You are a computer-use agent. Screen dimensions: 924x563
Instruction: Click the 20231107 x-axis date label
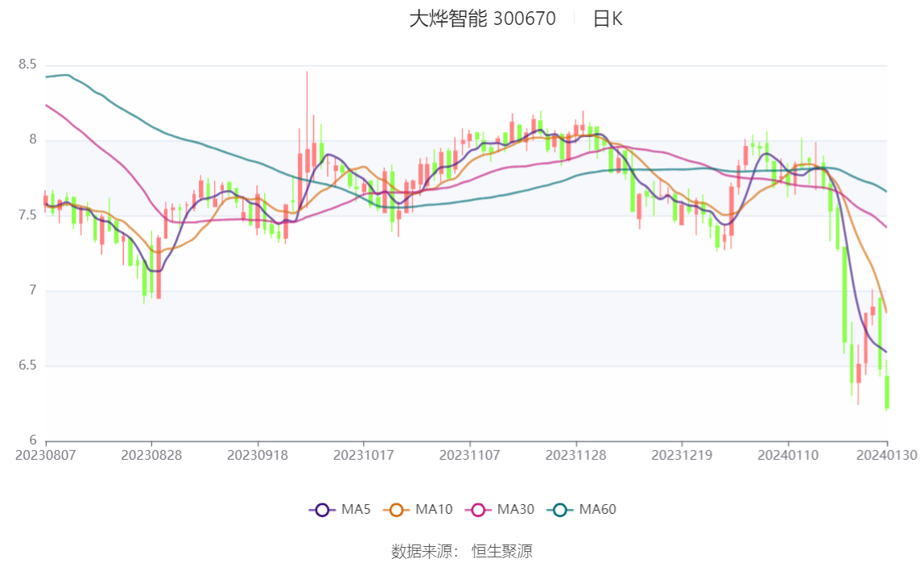[469, 455]
